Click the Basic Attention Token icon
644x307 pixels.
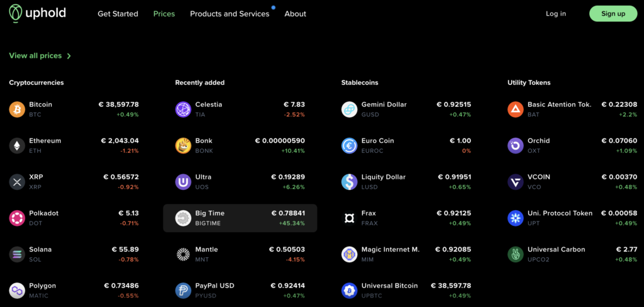click(516, 109)
